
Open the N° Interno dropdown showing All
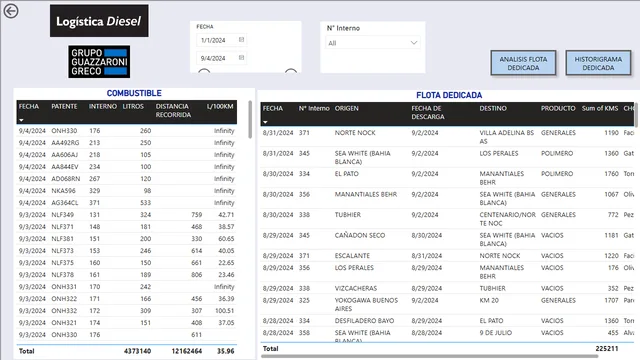click(373, 43)
